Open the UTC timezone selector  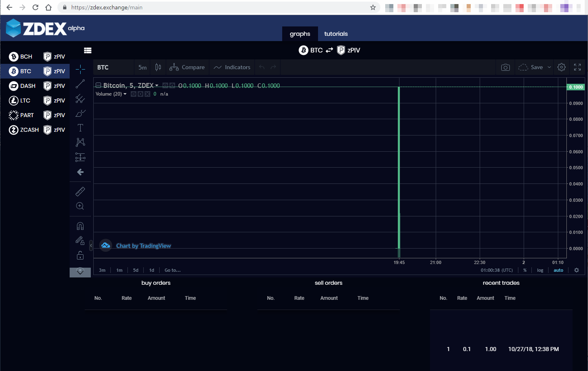click(x=497, y=270)
